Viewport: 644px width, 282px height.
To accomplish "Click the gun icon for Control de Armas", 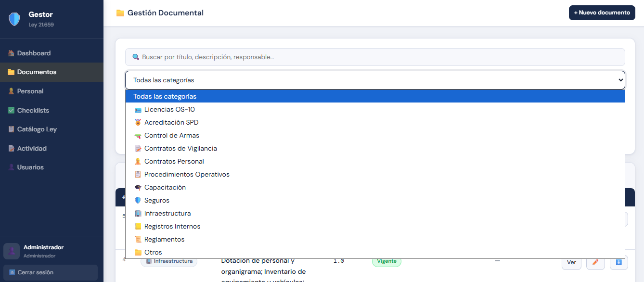I will pyautogui.click(x=138, y=136).
